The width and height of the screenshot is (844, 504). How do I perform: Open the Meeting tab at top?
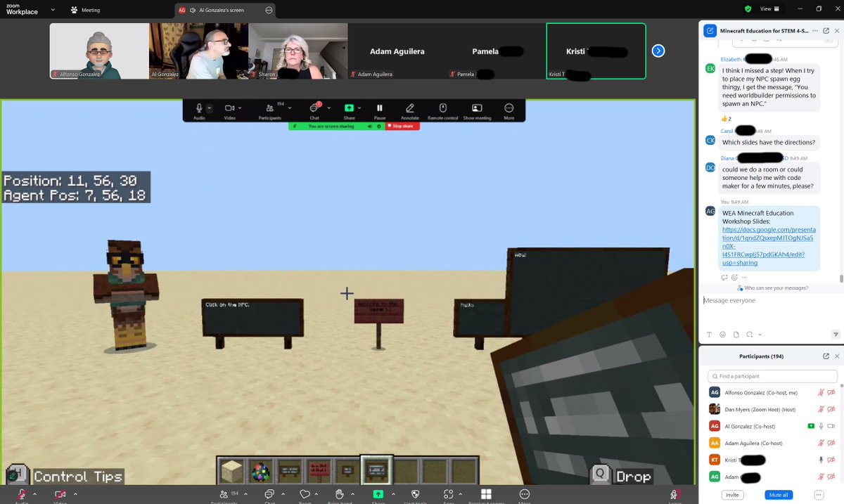click(85, 10)
